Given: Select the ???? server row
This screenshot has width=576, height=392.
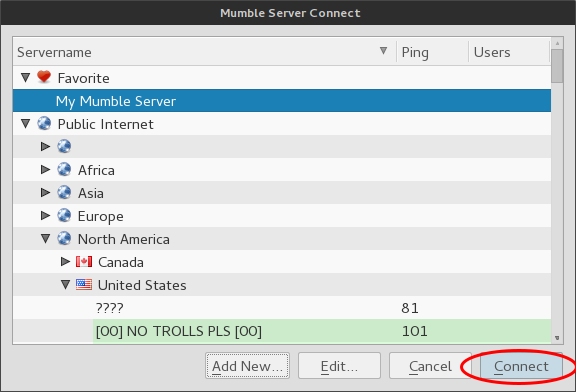Looking at the screenshot, I should click(x=282, y=308).
